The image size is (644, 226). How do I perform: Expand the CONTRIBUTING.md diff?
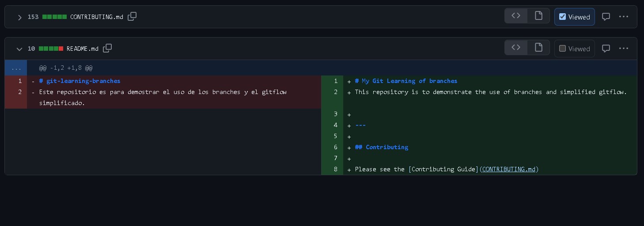19,17
